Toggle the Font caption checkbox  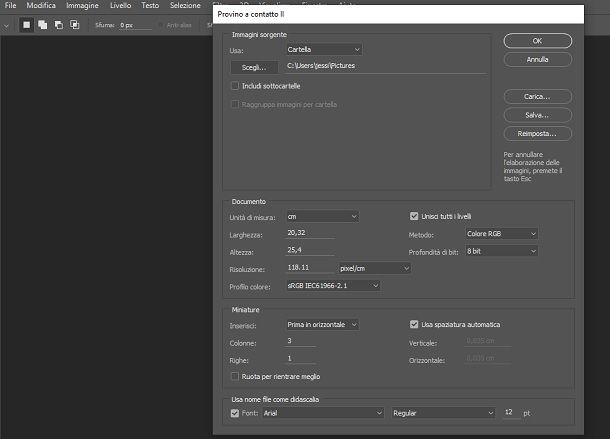click(235, 413)
